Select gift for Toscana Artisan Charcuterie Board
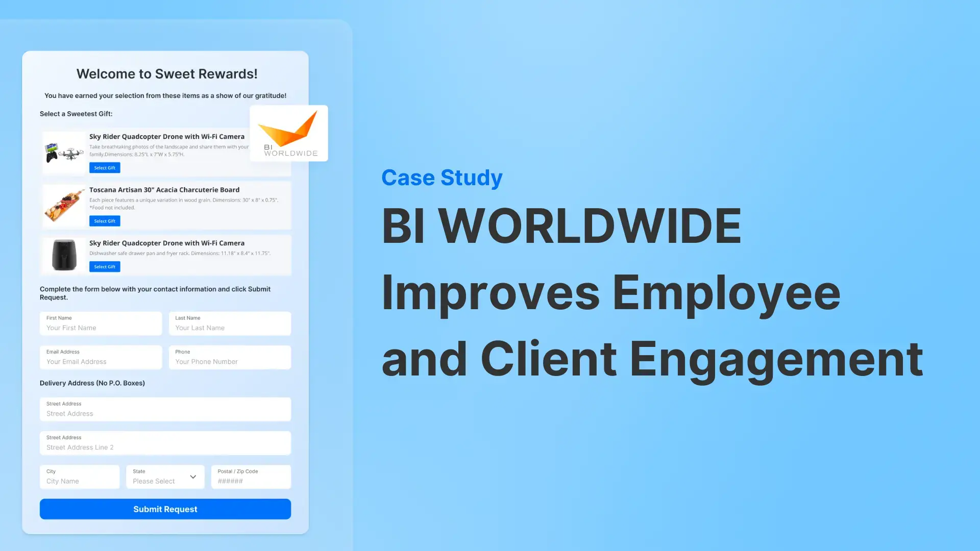Screen dimensions: 980x551 (x=104, y=221)
